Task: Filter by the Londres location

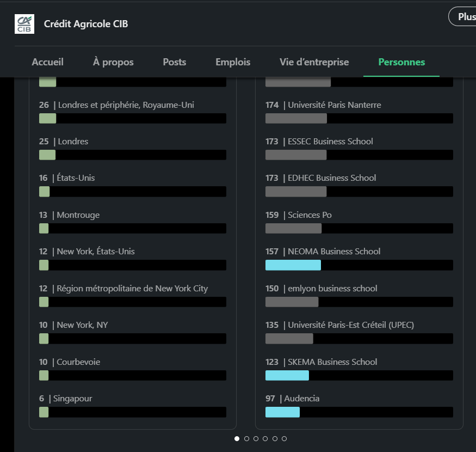Action: (133, 148)
